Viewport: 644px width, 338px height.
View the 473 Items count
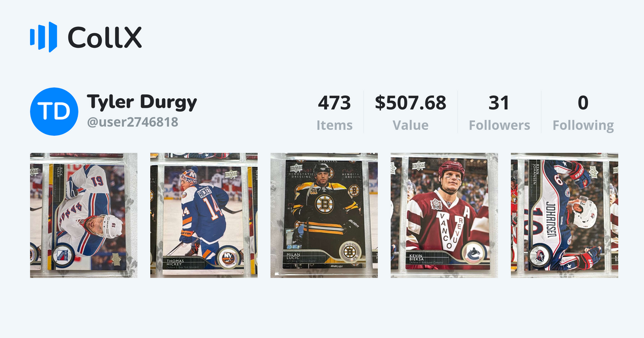pos(335,104)
